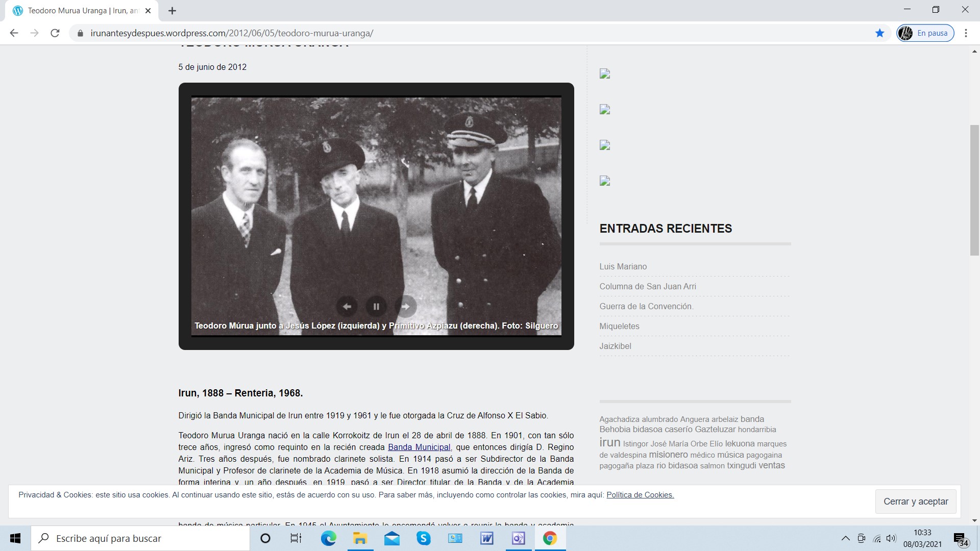This screenshot has height=551, width=980.
Task: Select the 'caserío' tag
Action: pyautogui.click(x=678, y=430)
